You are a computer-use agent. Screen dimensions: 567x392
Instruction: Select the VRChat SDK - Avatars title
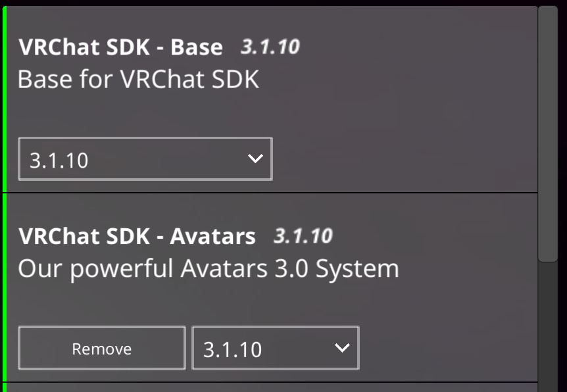pos(137,236)
